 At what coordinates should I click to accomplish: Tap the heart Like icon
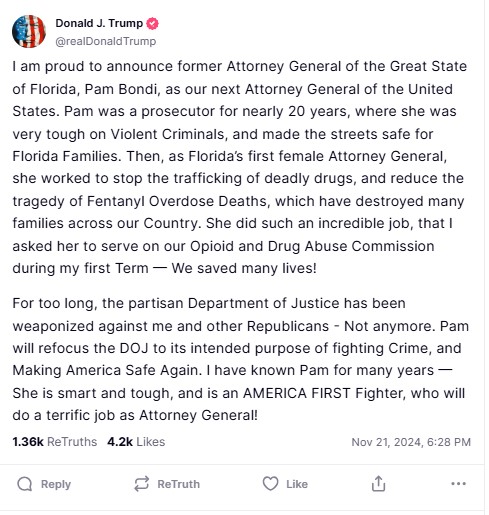point(270,483)
